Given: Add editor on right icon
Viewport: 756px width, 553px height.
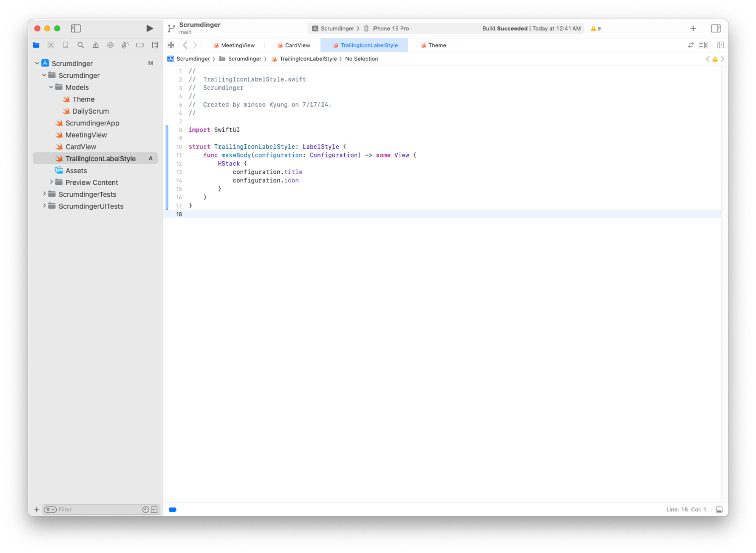Looking at the screenshot, I should tap(720, 45).
